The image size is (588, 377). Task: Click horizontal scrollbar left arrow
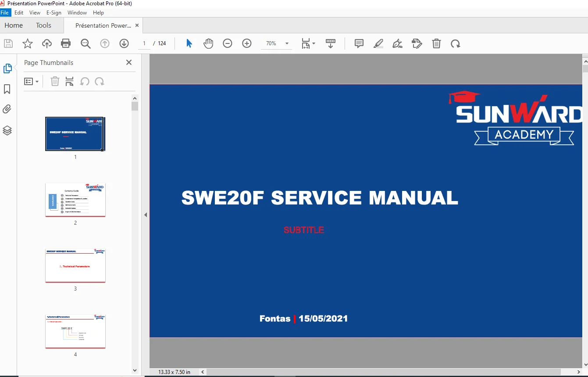pyautogui.click(x=203, y=372)
